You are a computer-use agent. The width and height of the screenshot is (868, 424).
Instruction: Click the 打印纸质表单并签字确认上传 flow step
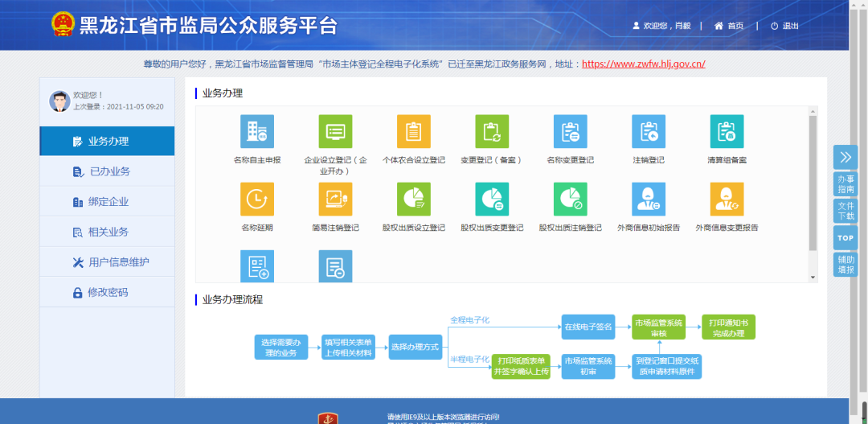click(521, 366)
